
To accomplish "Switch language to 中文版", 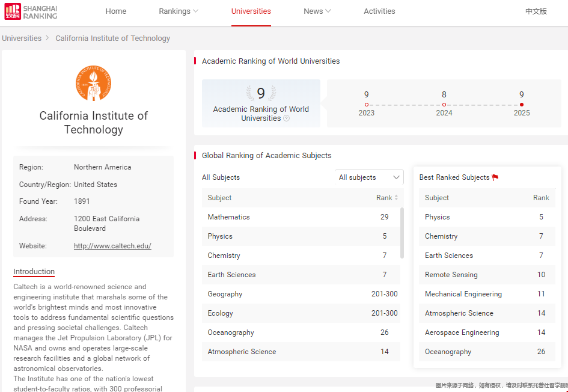I will coord(536,11).
